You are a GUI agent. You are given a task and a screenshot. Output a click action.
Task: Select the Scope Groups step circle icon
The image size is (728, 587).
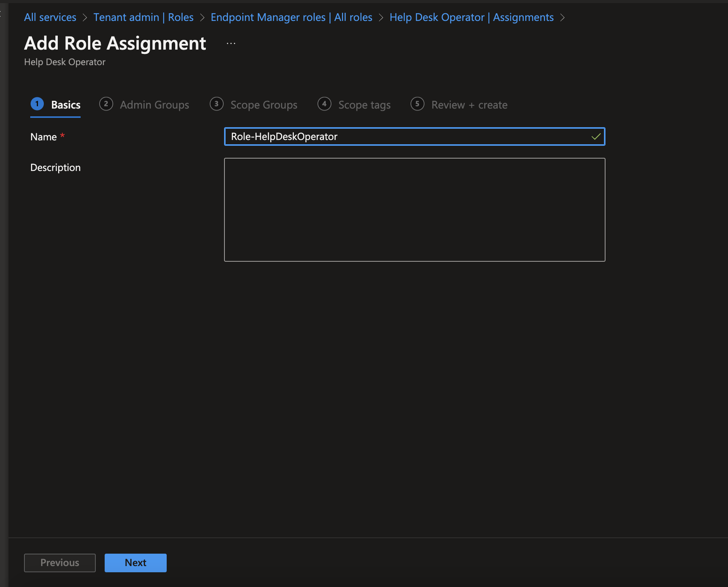pyautogui.click(x=216, y=104)
